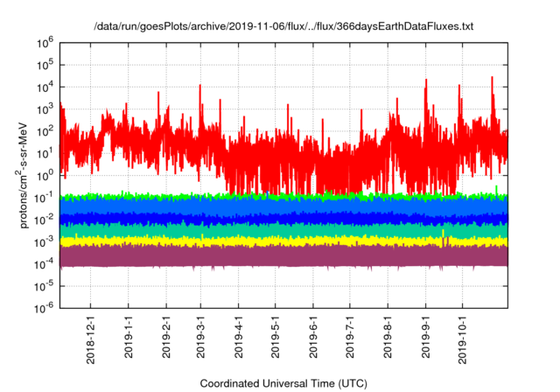Click the 10^-1 y-axis tick label
Viewport: 560px width, 392px height.
44,198
